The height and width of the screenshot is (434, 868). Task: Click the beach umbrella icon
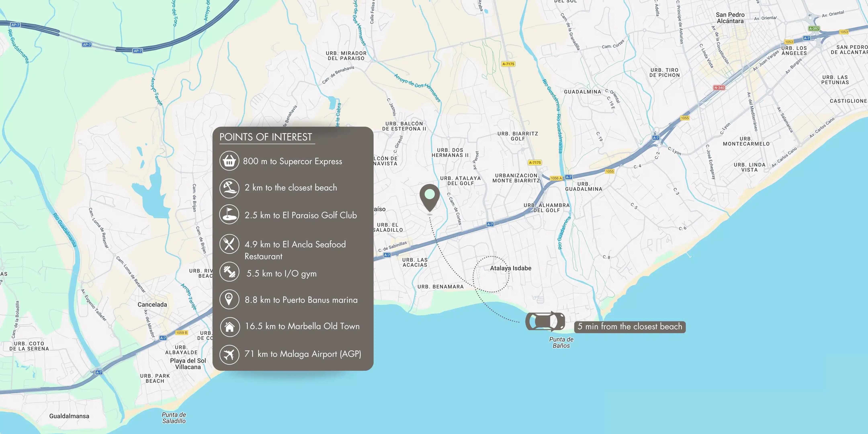(229, 188)
